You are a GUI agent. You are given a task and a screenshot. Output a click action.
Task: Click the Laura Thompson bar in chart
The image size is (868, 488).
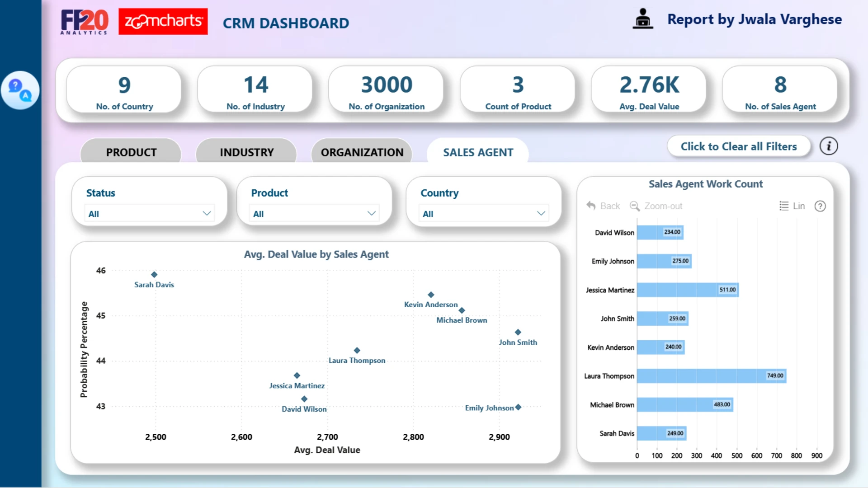(x=712, y=376)
